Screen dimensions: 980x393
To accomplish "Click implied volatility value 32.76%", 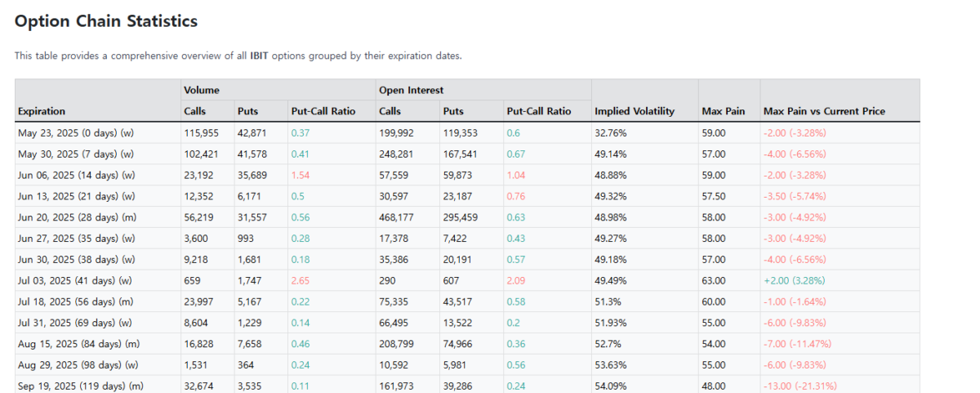I will (x=611, y=132).
